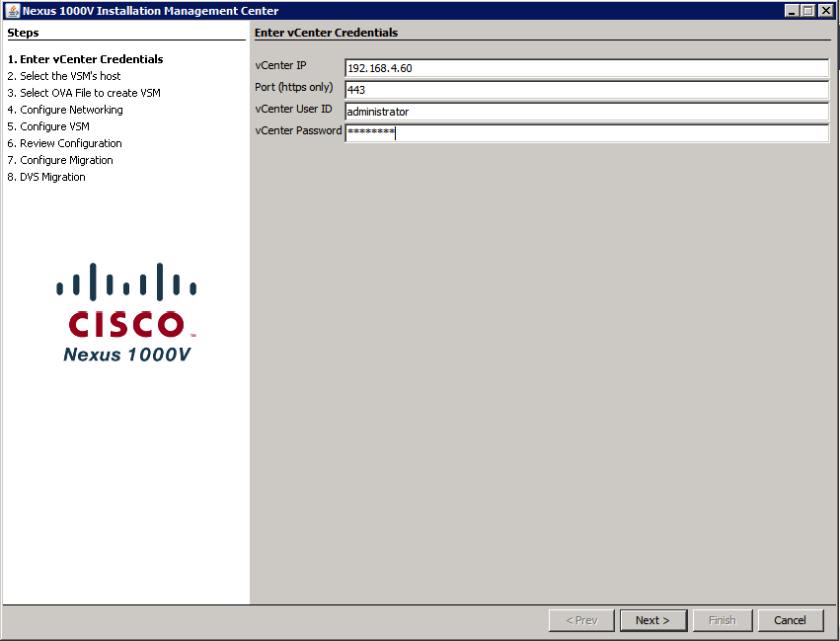
Task: Minimize the Installation Management Center window
Action: click(792, 11)
